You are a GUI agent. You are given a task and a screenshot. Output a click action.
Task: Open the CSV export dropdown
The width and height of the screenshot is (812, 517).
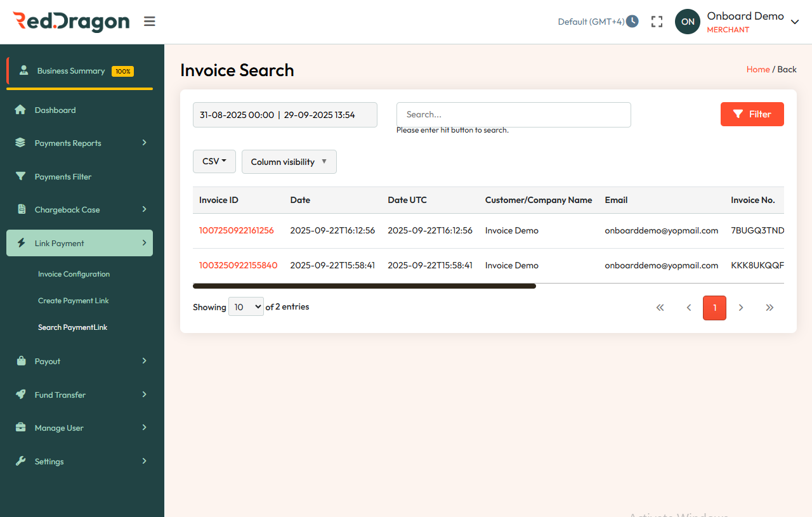click(x=214, y=161)
